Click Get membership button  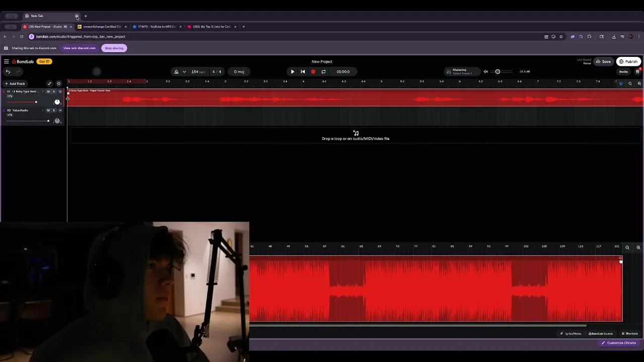tap(44, 61)
